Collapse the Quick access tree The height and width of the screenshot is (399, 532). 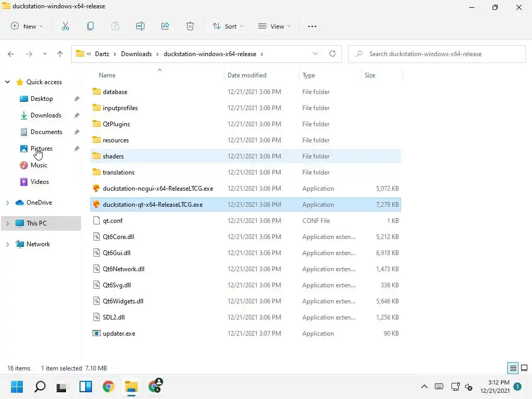coord(7,82)
